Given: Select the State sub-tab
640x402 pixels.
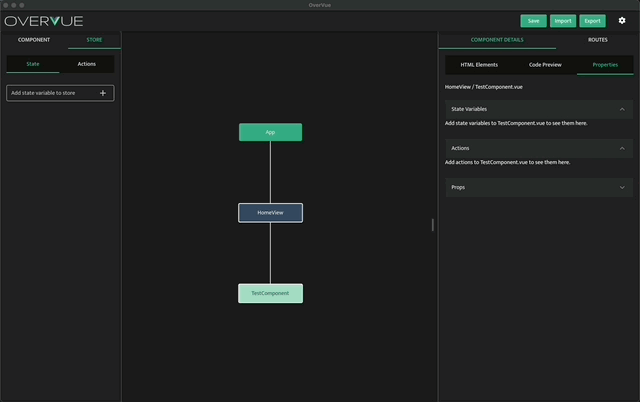Looking at the screenshot, I should tap(33, 64).
